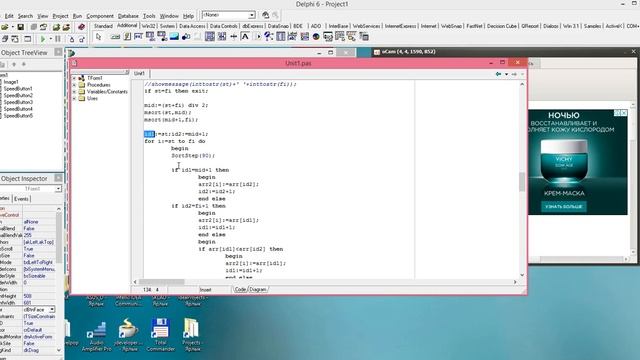Open the Search menu

click(25, 16)
